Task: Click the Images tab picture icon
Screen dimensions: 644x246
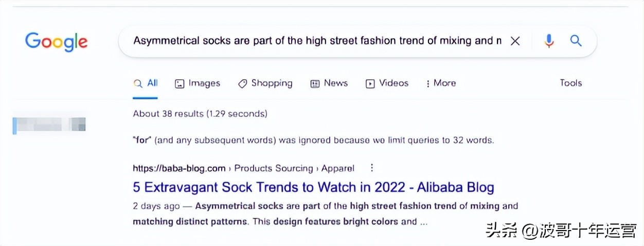Action: coord(180,84)
